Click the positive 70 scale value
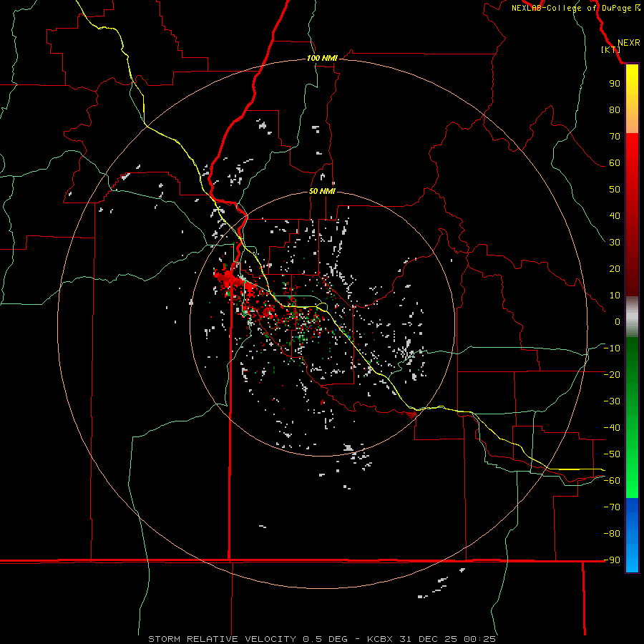This screenshot has width=644, height=644. (615, 137)
